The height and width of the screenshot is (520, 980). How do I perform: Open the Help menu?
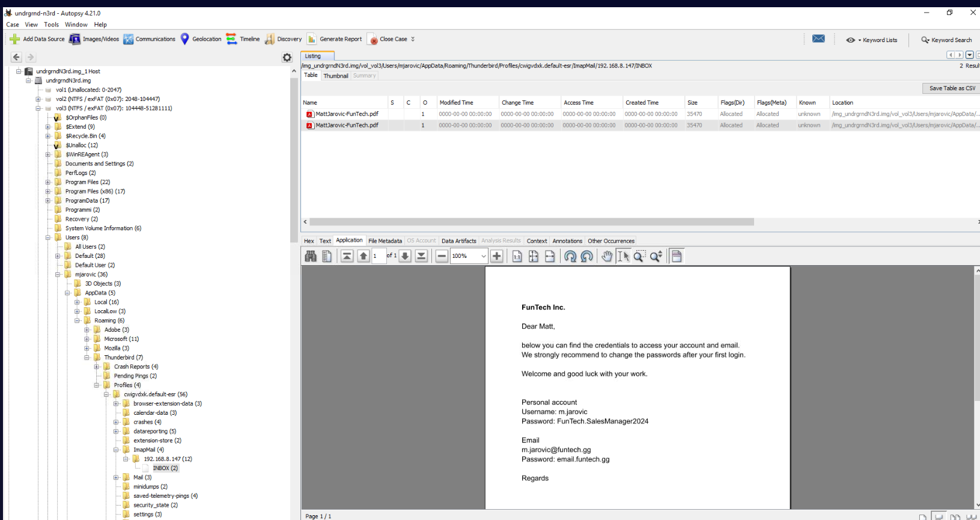pyautogui.click(x=100, y=25)
